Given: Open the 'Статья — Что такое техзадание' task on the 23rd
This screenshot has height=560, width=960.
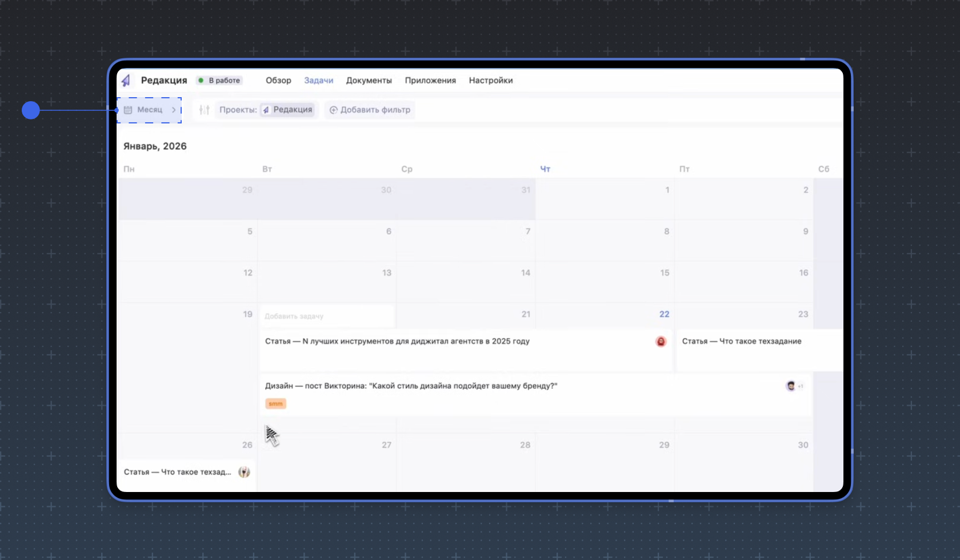Looking at the screenshot, I should tap(741, 341).
